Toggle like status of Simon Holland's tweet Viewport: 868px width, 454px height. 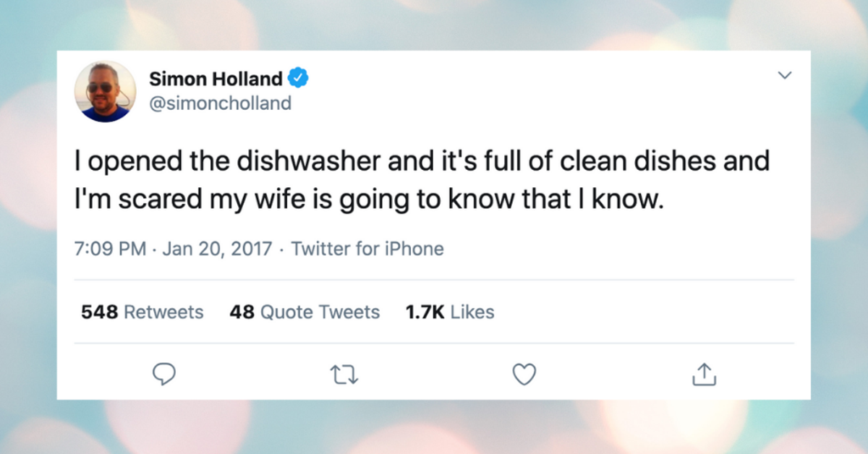[524, 374]
